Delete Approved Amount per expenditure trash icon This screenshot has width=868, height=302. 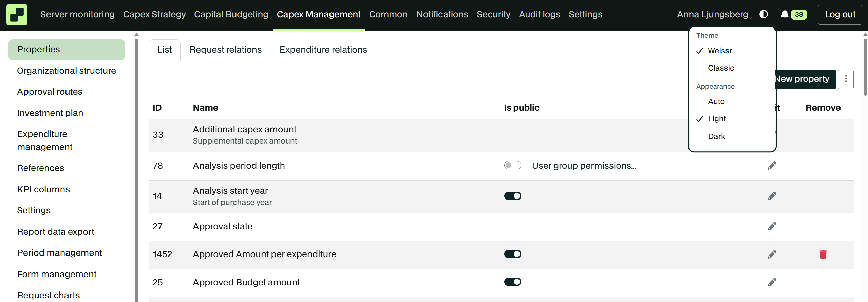tap(823, 254)
